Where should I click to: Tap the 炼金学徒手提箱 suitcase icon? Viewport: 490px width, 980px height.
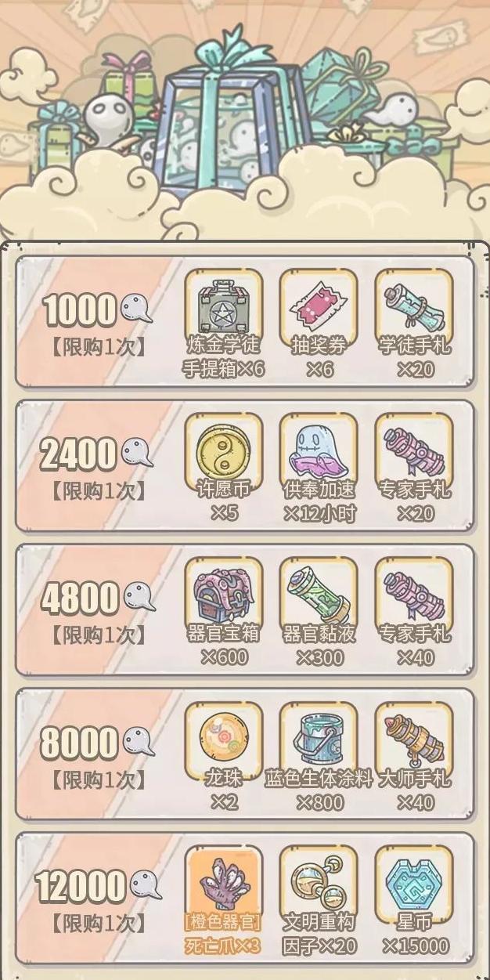click(224, 308)
